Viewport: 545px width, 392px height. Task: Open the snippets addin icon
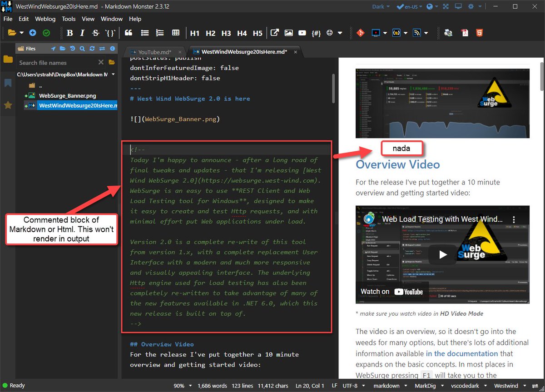pos(396,33)
